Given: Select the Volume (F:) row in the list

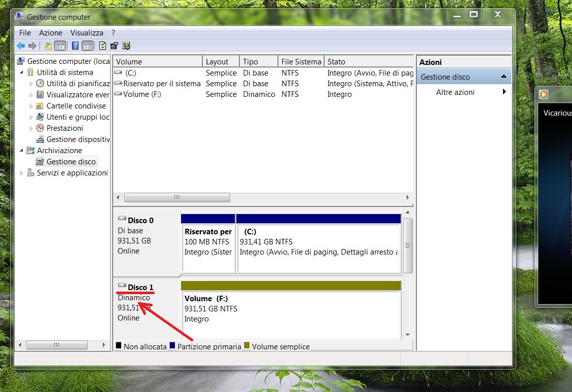Looking at the screenshot, I should coord(263,94).
